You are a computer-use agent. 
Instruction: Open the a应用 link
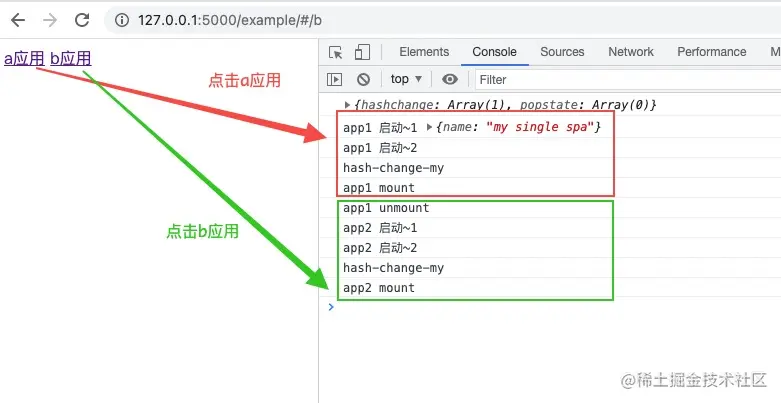point(24,59)
